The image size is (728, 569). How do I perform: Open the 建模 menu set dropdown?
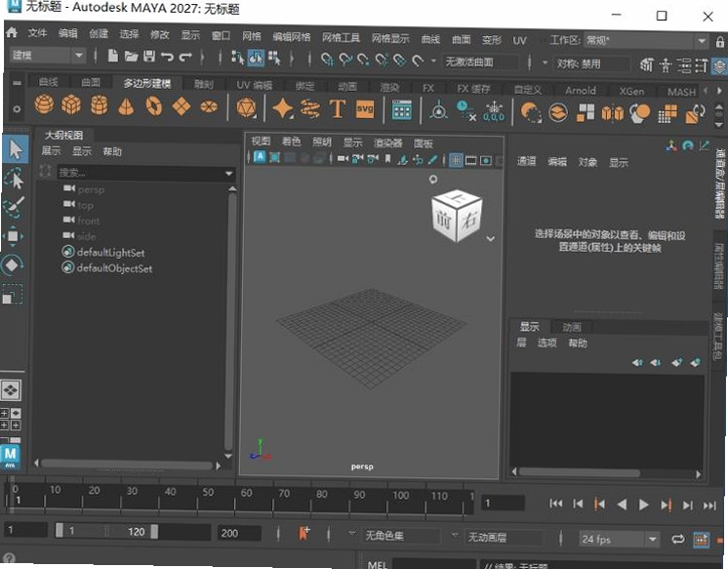click(x=47, y=56)
